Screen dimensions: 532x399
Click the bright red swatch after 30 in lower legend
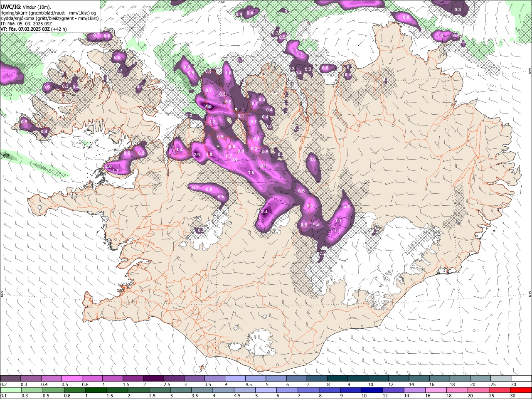tap(521, 390)
